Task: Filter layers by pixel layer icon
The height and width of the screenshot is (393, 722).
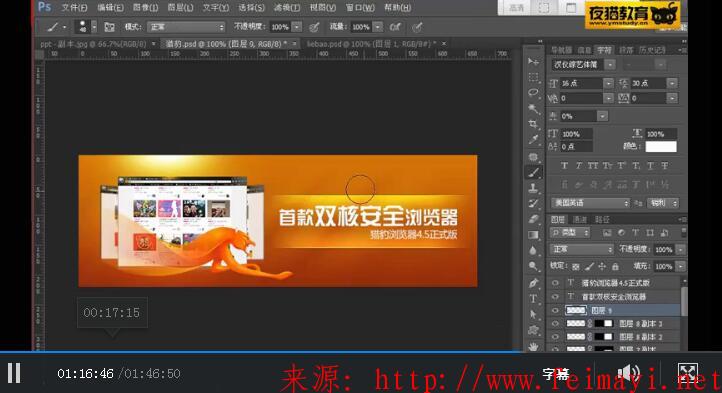Action: pos(607,233)
